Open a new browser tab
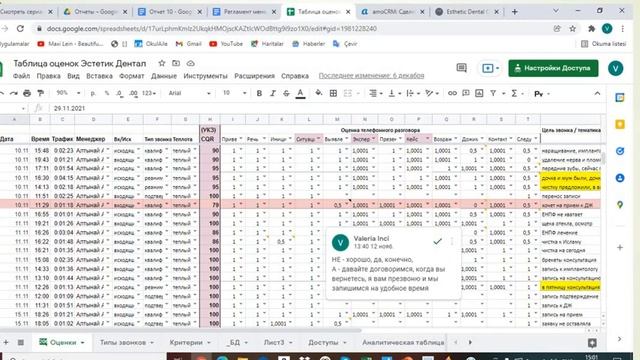The height and width of the screenshot is (360, 640). click(x=514, y=12)
